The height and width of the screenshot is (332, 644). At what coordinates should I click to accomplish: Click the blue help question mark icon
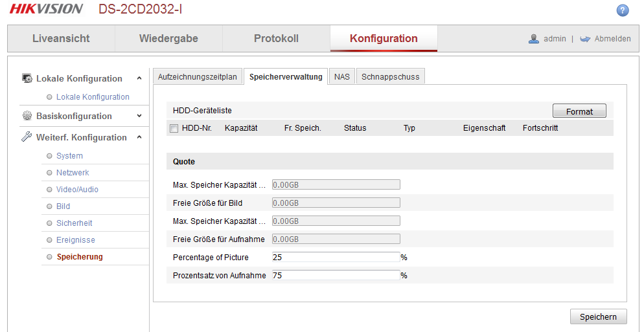(x=623, y=10)
